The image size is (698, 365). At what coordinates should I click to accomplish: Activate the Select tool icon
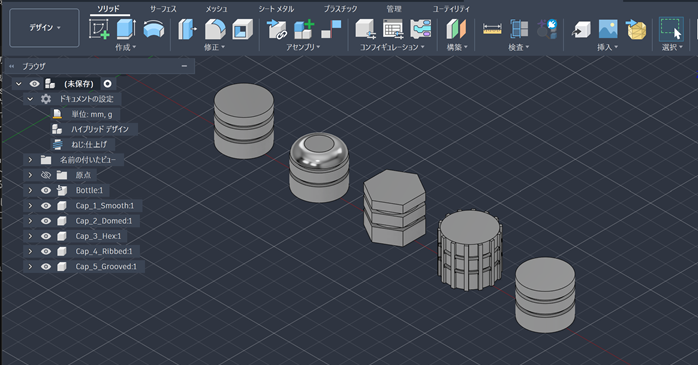point(671,29)
